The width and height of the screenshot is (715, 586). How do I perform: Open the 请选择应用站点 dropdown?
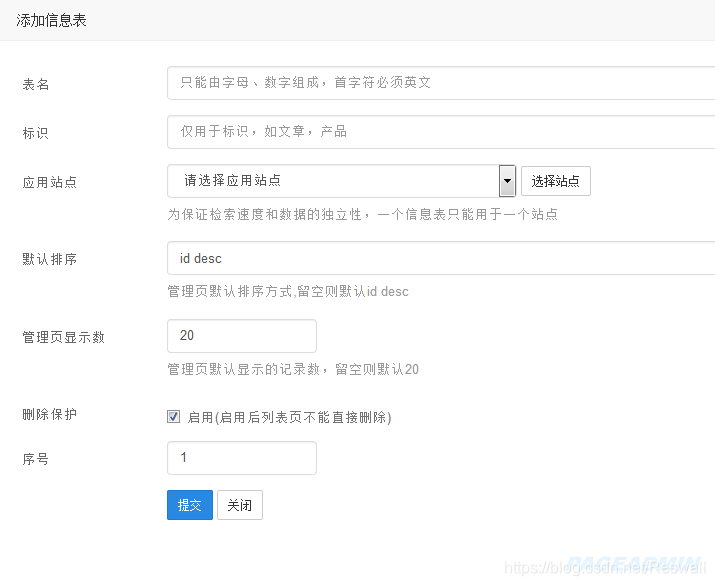click(x=342, y=181)
